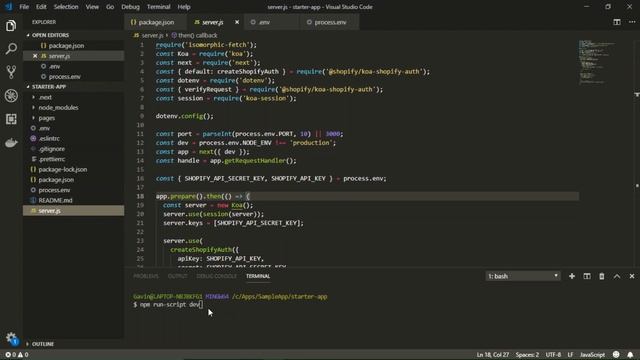Image resolution: width=640 pixels, height=360 pixels.
Task: Click Spaces: 2 indentation setting
Action: [x=527, y=354]
